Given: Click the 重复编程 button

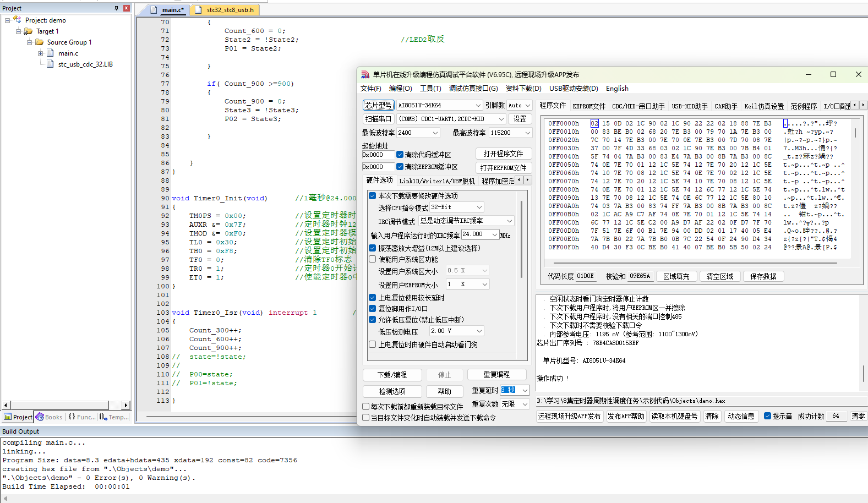Looking at the screenshot, I should 496,374.
